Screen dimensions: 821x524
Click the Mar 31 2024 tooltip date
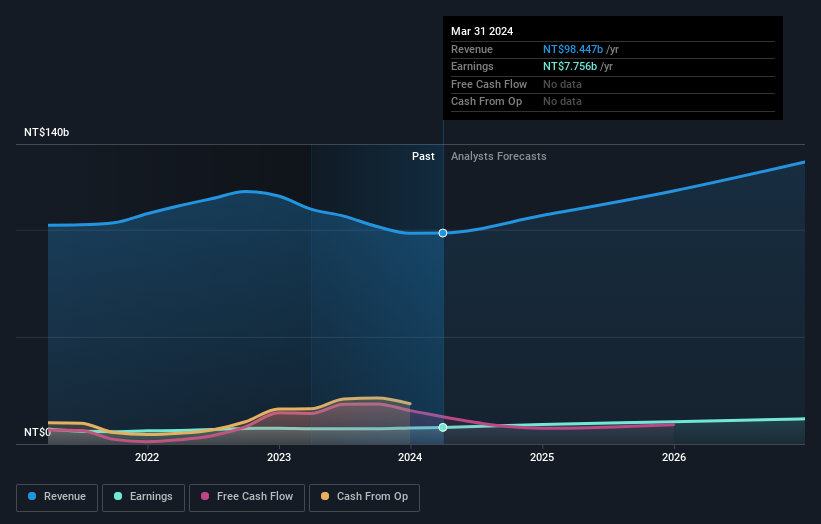[x=482, y=31]
